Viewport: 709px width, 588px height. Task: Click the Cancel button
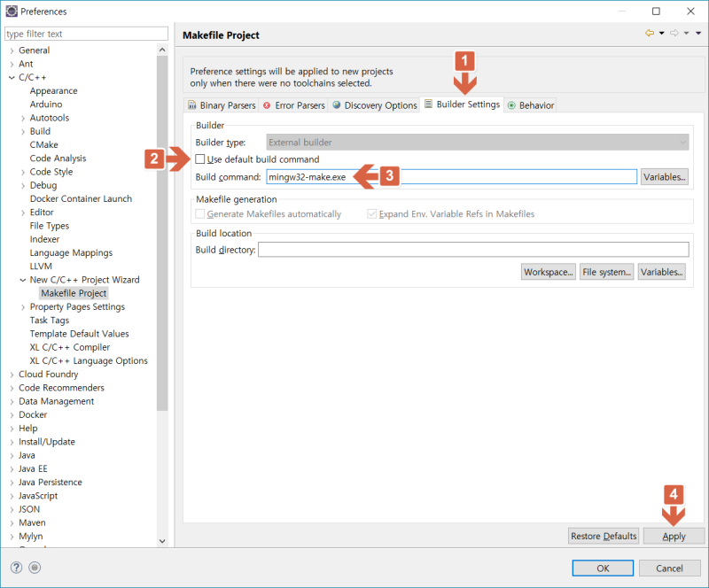tap(669, 568)
